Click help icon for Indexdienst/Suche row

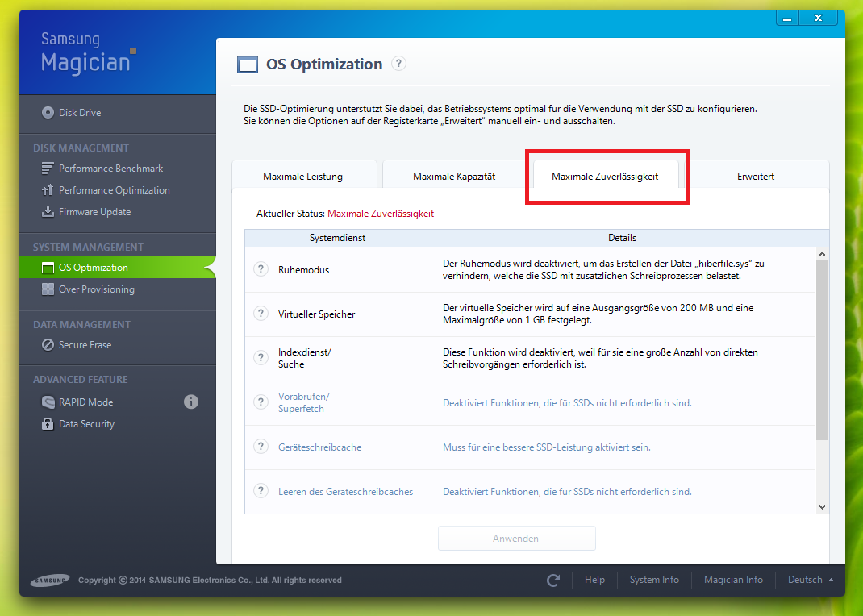pyautogui.click(x=261, y=358)
